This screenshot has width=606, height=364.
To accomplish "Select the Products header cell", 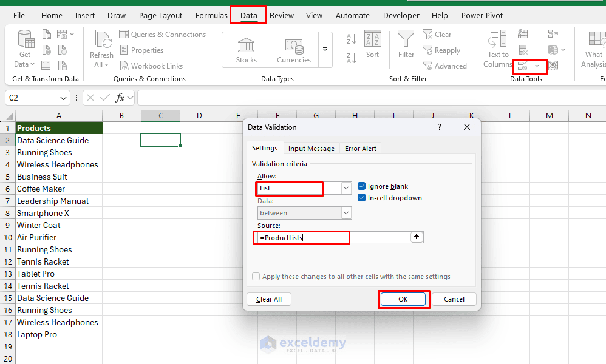I will (59, 128).
